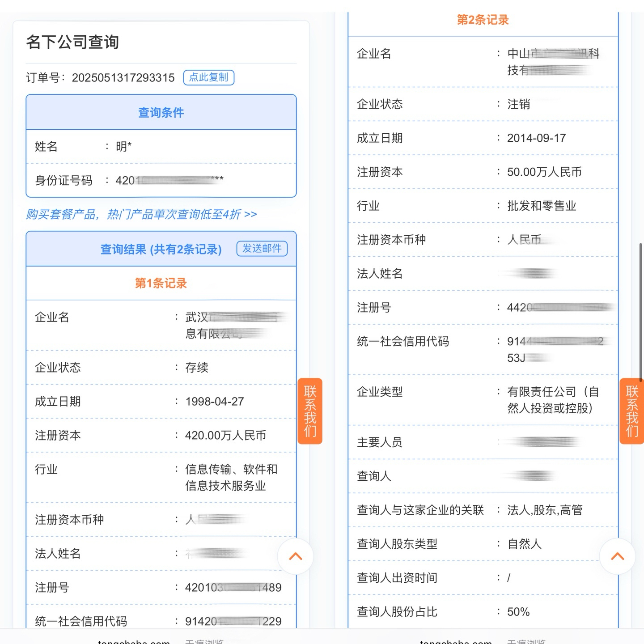This screenshot has width=644, height=644.
Task: Select the relation value 法人,股东,高管
Action: tap(545, 510)
